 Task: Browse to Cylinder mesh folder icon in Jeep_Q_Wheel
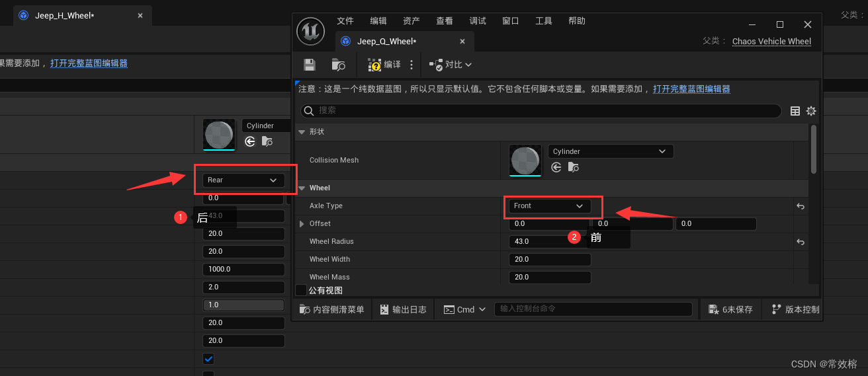[573, 167]
